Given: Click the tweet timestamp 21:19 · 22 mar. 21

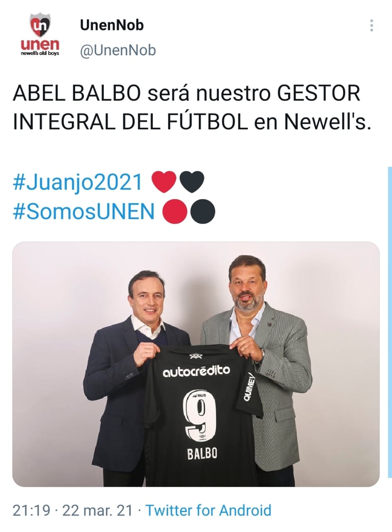Looking at the screenshot, I should pos(72,510).
